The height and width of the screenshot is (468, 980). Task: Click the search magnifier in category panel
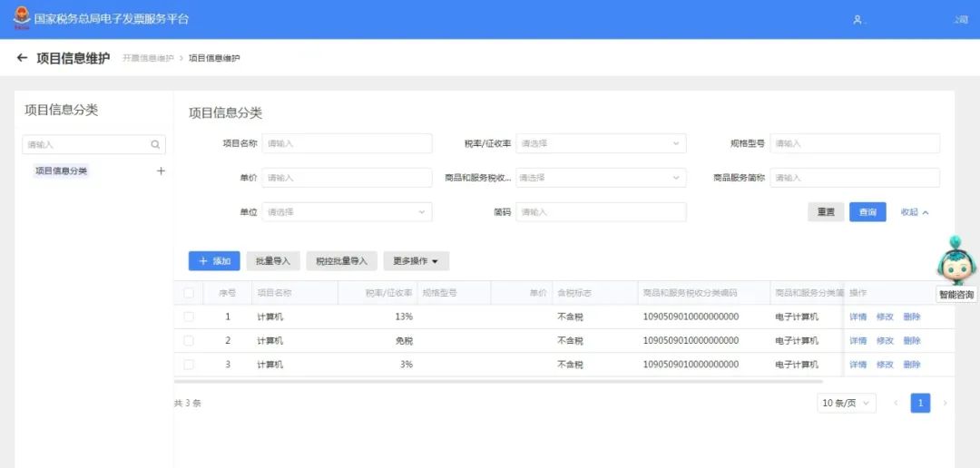[x=155, y=144]
